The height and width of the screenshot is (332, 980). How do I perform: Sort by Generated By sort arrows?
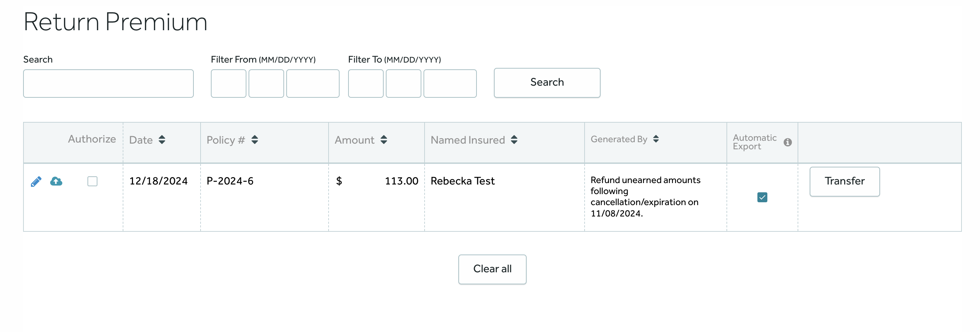coord(655,139)
